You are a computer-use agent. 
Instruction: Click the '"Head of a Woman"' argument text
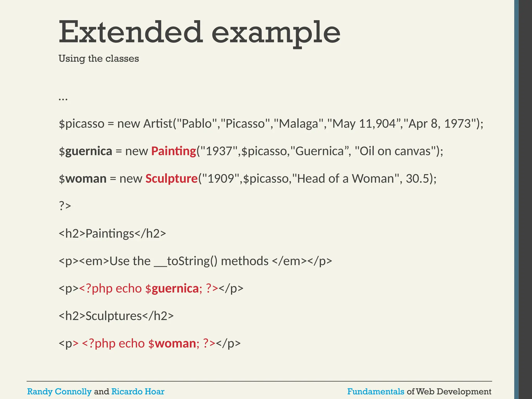coord(345,178)
